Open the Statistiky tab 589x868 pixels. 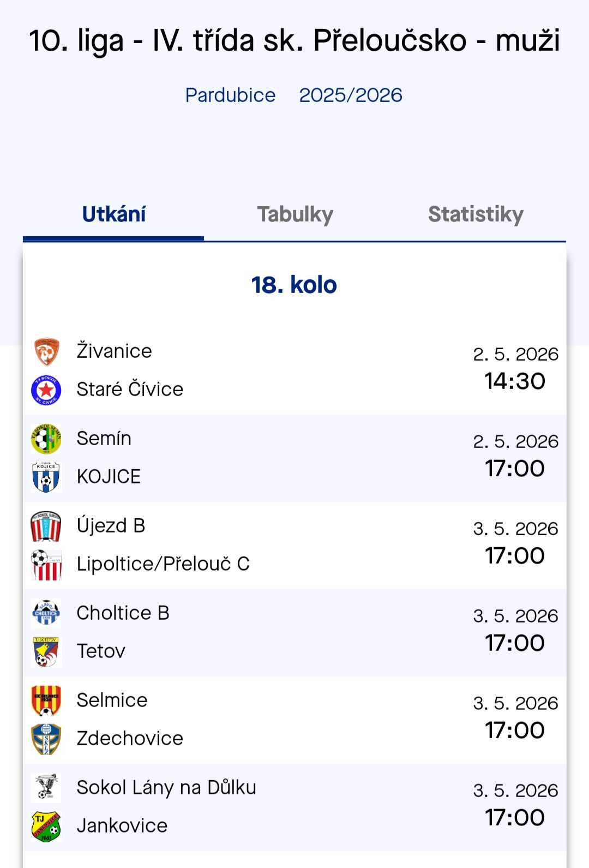pyautogui.click(x=476, y=214)
